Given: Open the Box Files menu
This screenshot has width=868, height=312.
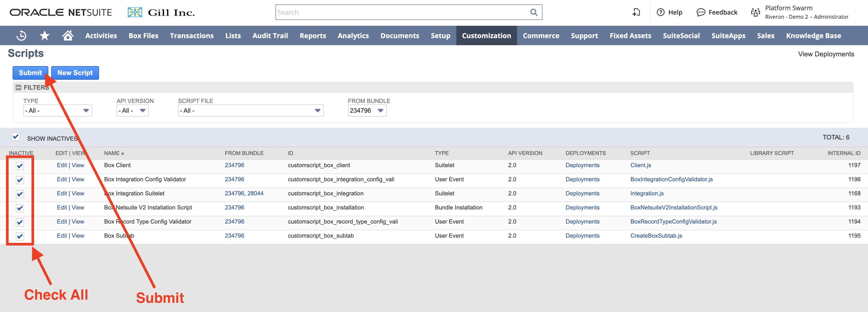Looking at the screenshot, I should (x=143, y=36).
